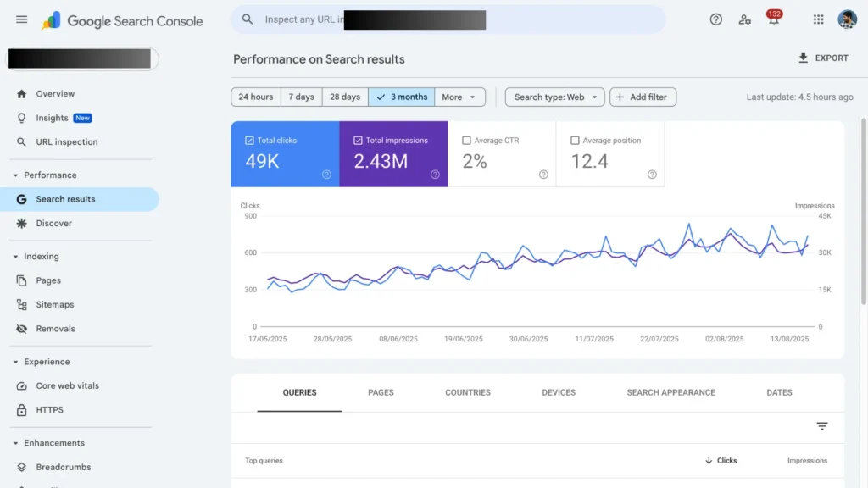Open the Search type: Web dropdown
Screen dimensions: 868x488
coord(555,97)
